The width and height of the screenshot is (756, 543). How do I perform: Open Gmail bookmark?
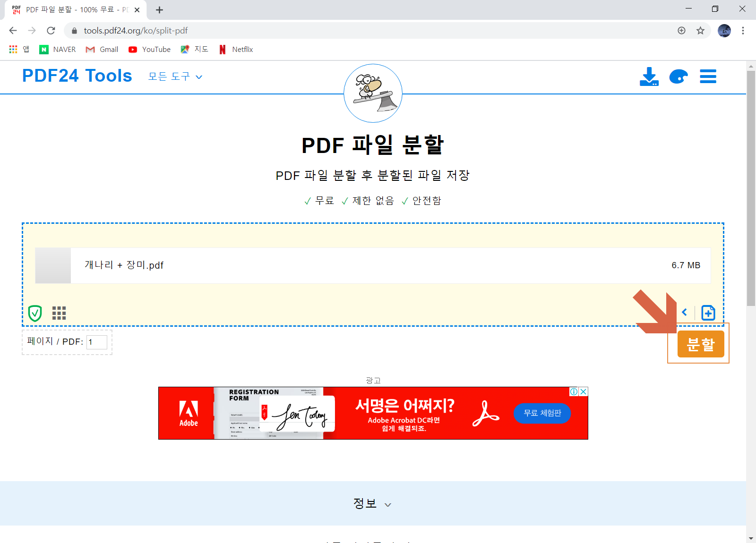pyautogui.click(x=102, y=49)
